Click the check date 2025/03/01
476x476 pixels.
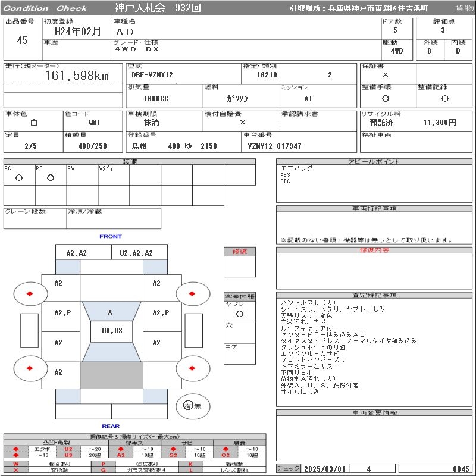[x=325, y=469]
